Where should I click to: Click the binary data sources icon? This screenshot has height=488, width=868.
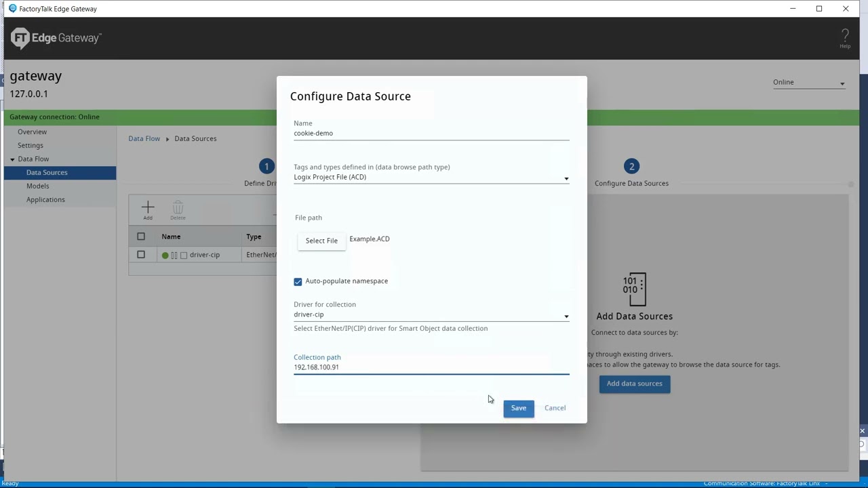[x=634, y=289]
